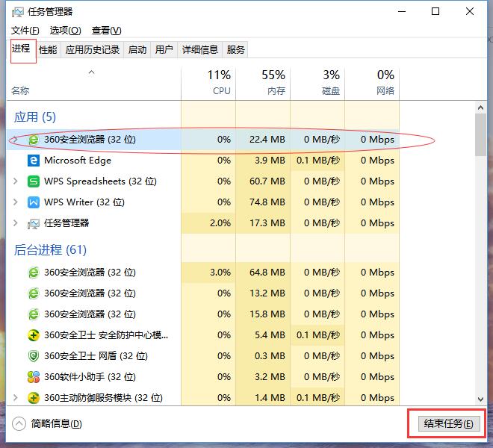This screenshot has width=493, height=448.
Task: Open the 选项(O) menu
Action: click(66, 31)
